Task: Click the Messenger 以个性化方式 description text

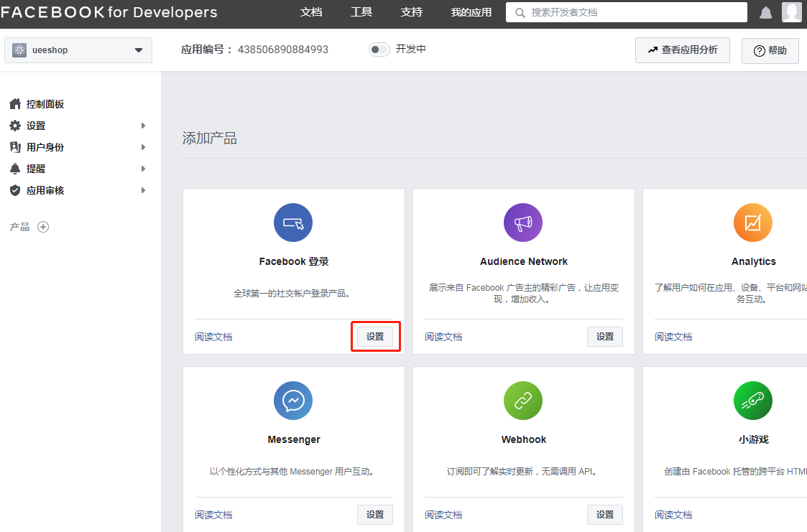Action: tap(292, 472)
